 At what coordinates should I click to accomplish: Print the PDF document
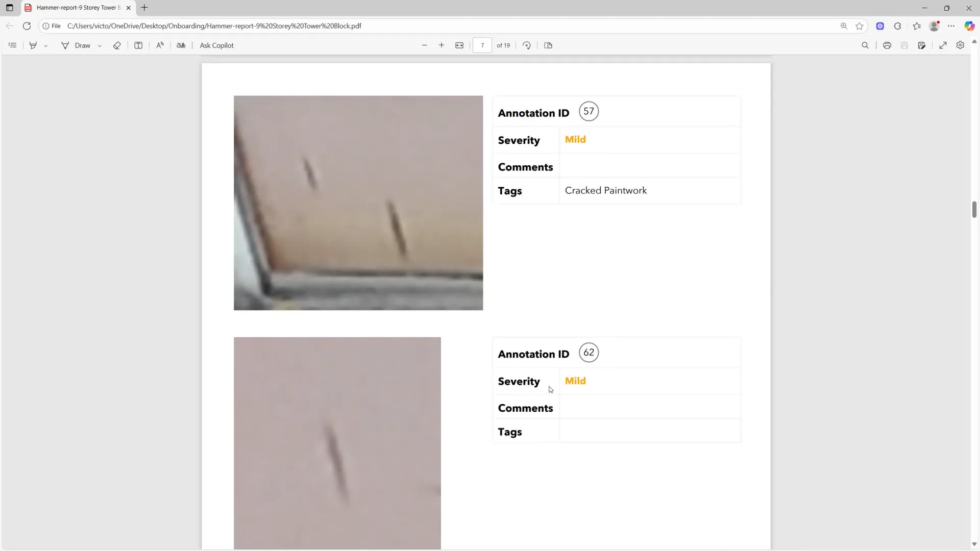[887, 45]
